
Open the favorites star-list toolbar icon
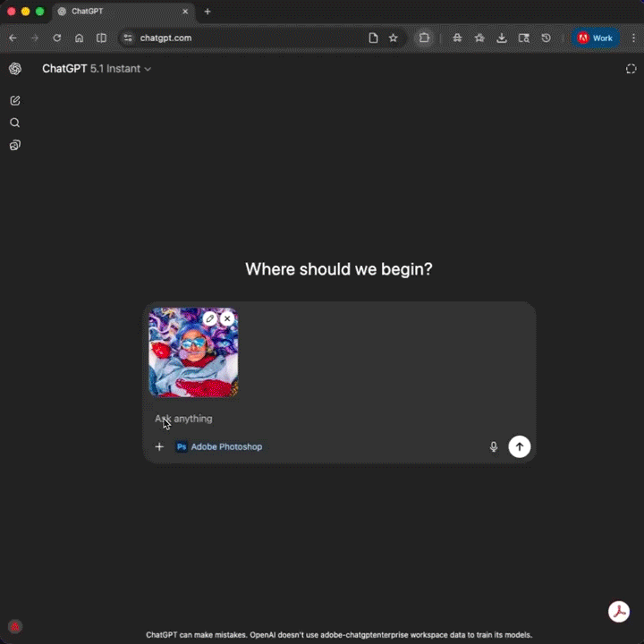click(479, 38)
